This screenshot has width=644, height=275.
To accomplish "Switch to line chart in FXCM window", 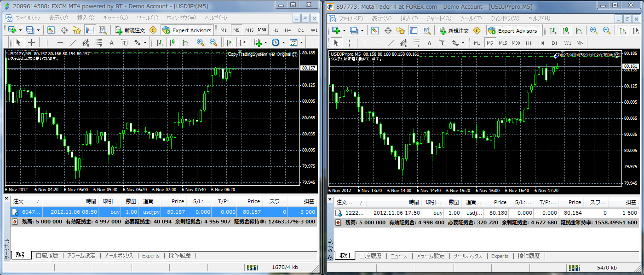I will [185, 42].
